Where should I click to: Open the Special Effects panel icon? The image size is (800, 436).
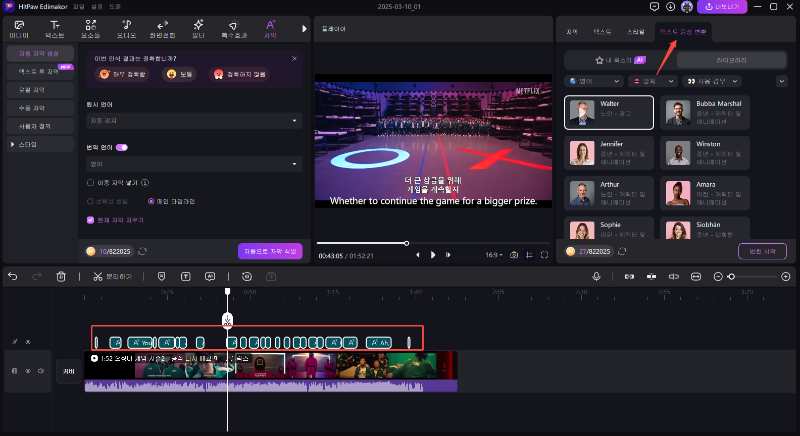tap(234, 29)
